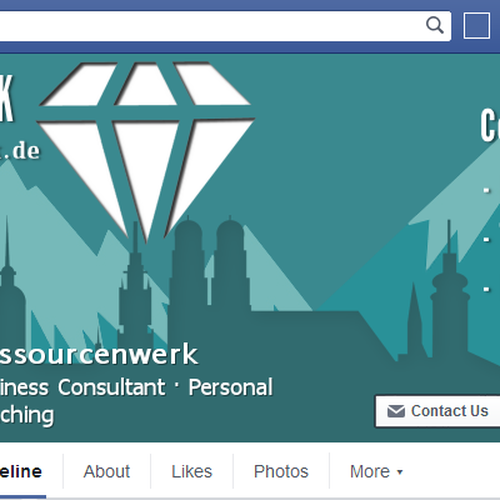Select the Business Consultant category link

[82, 387]
